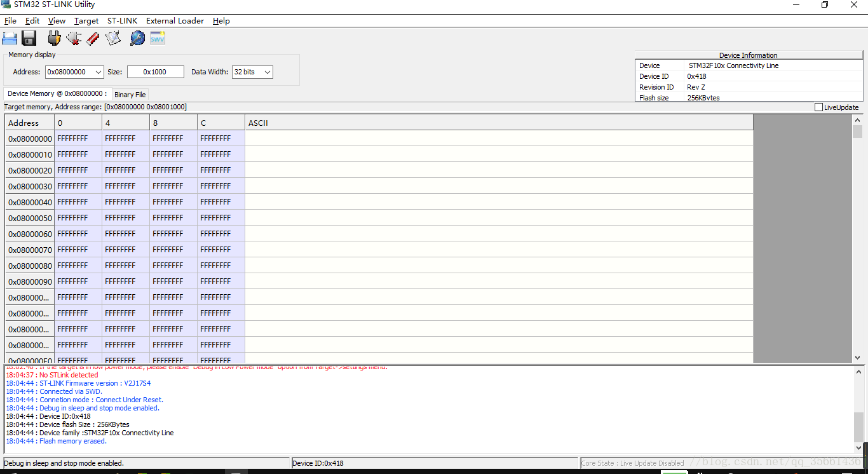This screenshot has height=474, width=868.
Task: Click the log panel scroll up arrow
Action: (858, 370)
